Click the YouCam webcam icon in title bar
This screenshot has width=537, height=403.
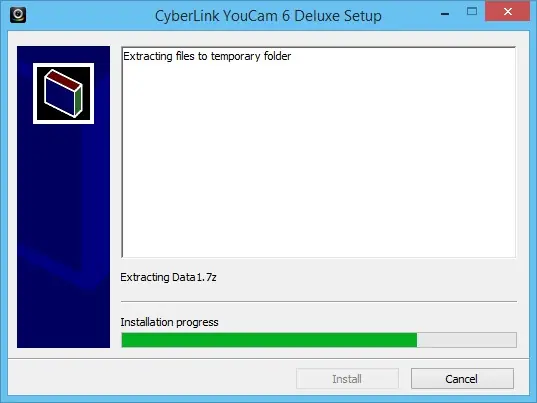coord(18,15)
